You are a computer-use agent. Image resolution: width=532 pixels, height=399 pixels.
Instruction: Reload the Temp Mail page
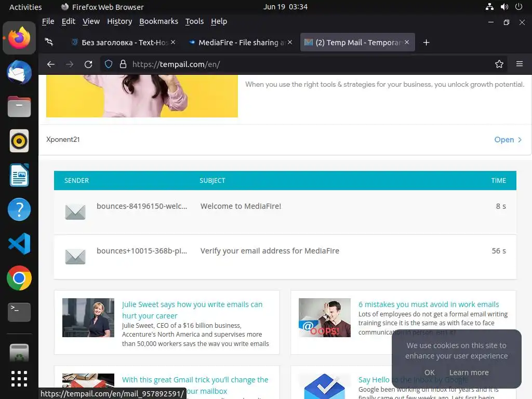point(88,64)
